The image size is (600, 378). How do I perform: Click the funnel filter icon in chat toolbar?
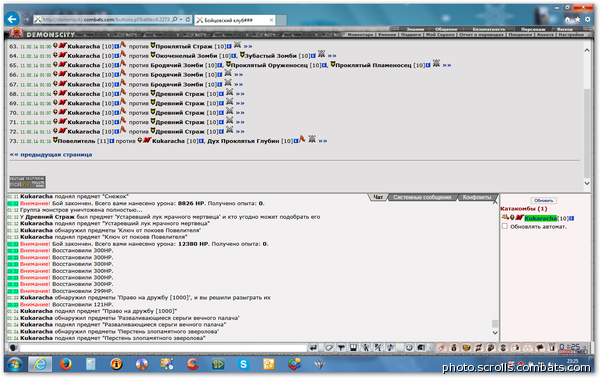point(341,348)
